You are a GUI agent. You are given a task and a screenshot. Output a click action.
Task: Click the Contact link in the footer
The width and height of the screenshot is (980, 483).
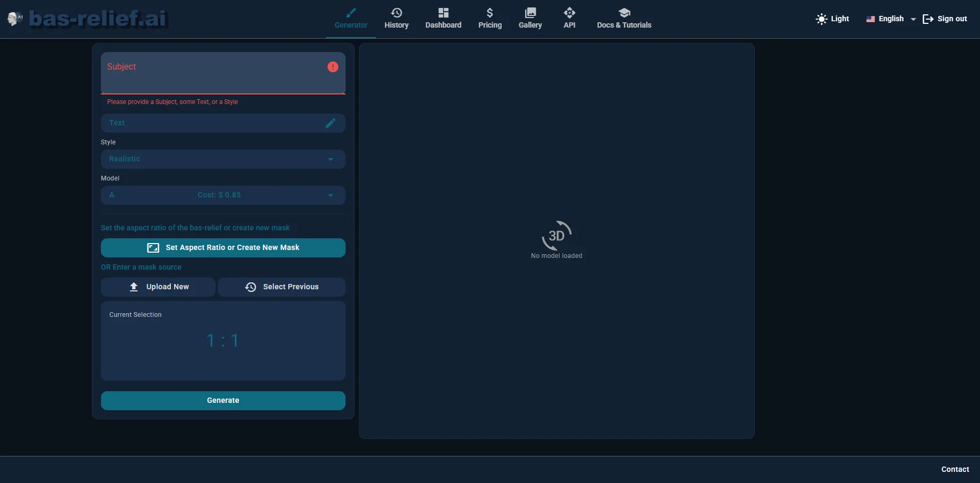coord(955,469)
